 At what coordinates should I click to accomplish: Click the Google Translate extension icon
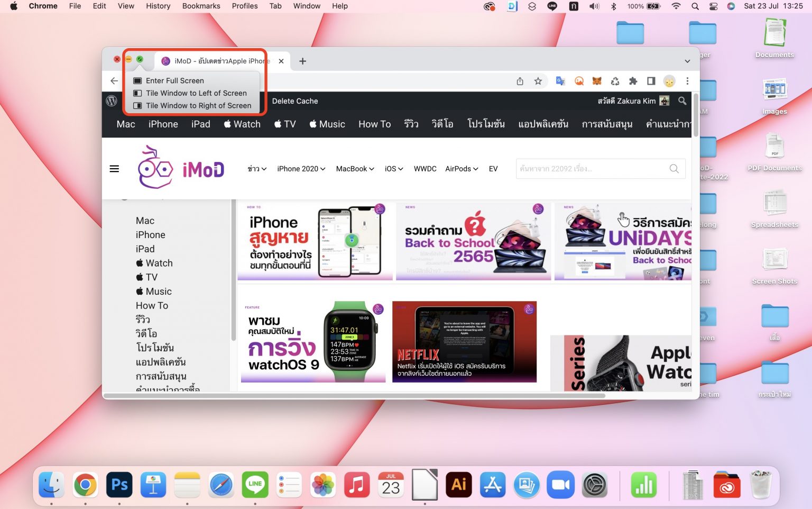click(560, 81)
